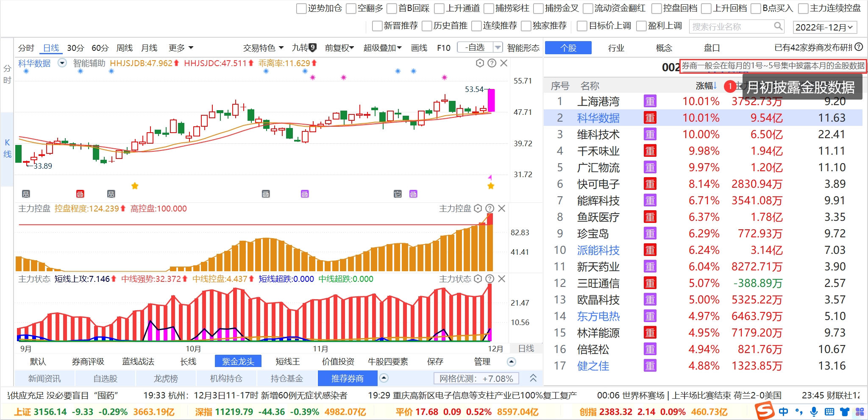
Task: Expand the 更多 period dropdown
Action: (x=181, y=48)
